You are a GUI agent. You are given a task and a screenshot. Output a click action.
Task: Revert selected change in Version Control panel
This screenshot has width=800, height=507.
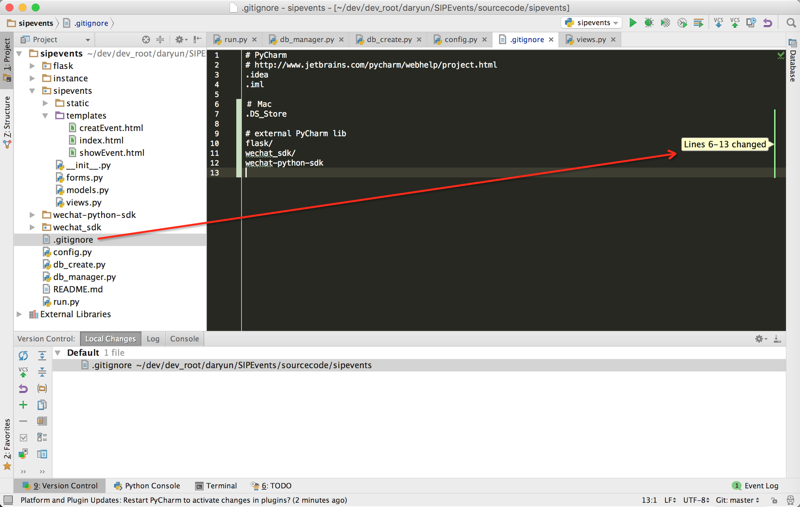pyautogui.click(x=23, y=389)
